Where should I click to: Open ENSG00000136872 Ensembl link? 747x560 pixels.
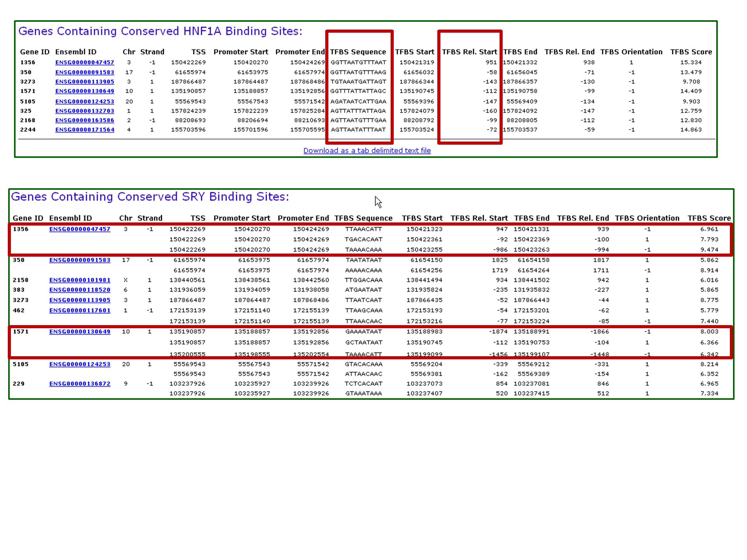pos(79,383)
